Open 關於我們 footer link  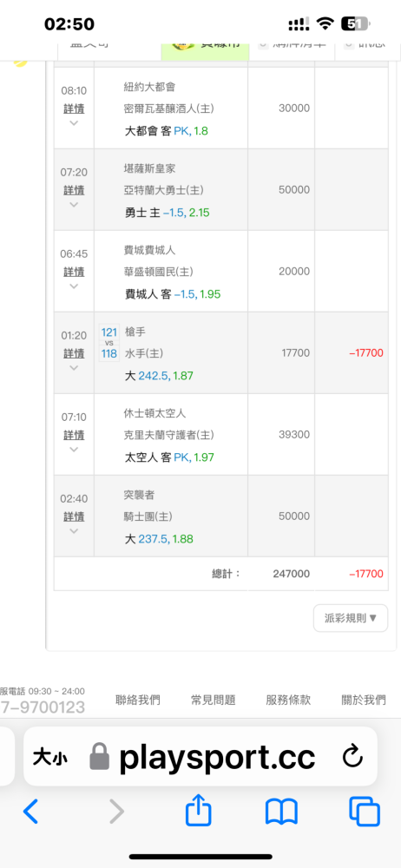(364, 700)
